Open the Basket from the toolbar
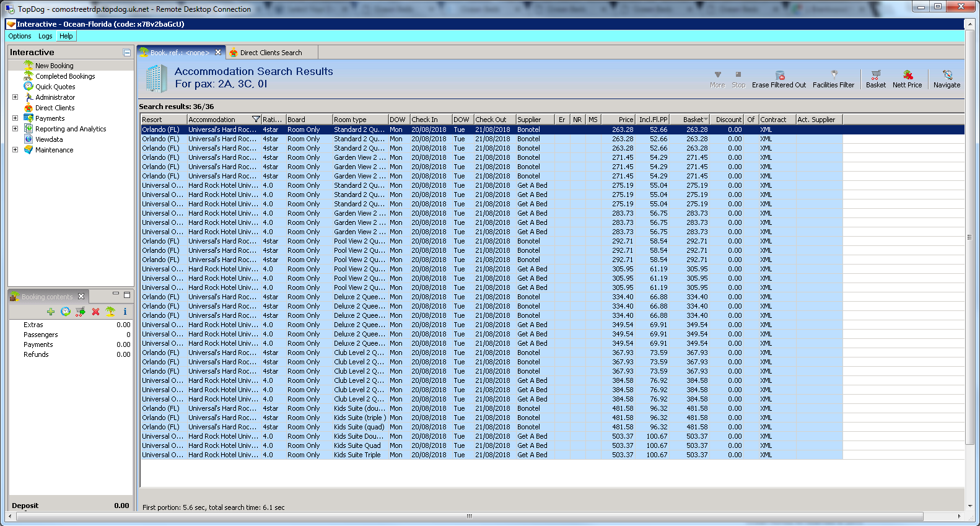Viewport: 980px width, 526px height. [876, 79]
